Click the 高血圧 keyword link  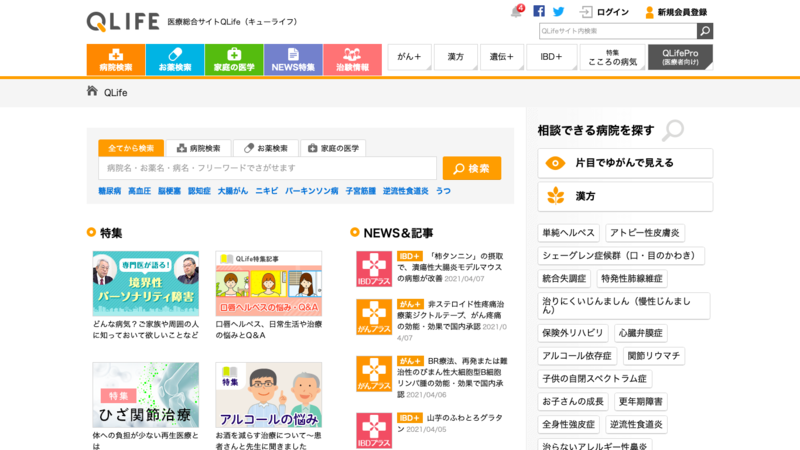pos(139,191)
